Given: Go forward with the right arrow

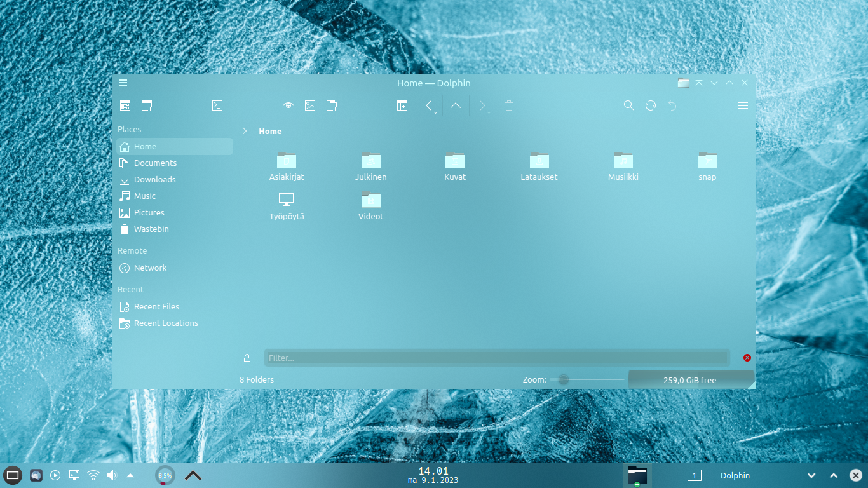Looking at the screenshot, I should [483, 105].
